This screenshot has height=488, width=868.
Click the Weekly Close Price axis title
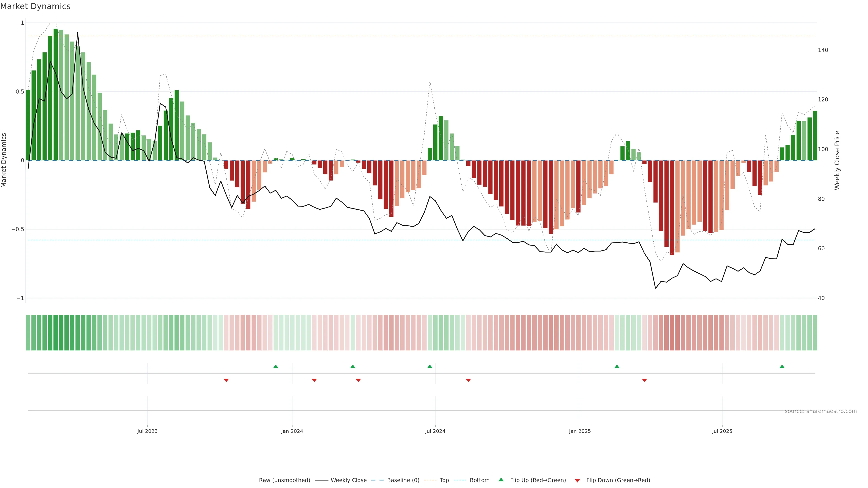pyautogui.click(x=837, y=160)
